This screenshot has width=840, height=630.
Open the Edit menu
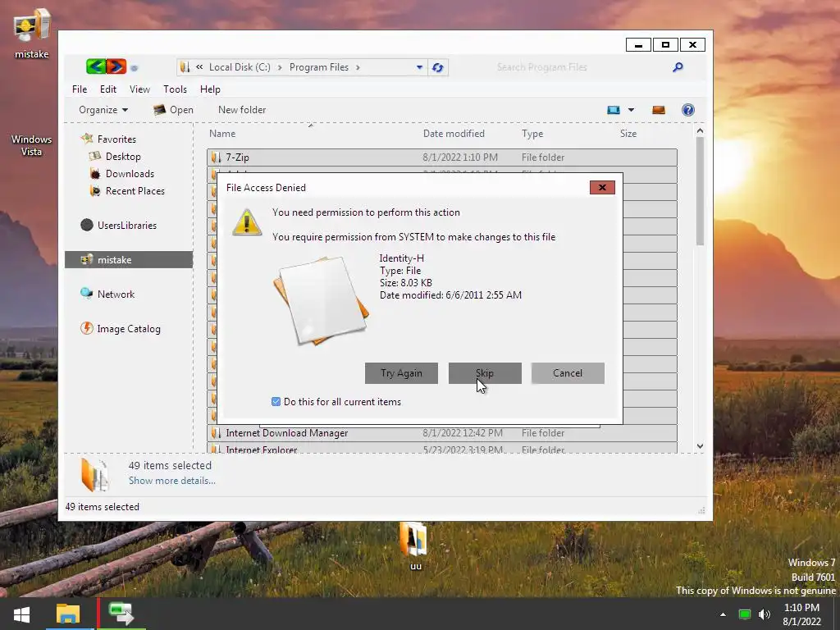click(107, 89)
